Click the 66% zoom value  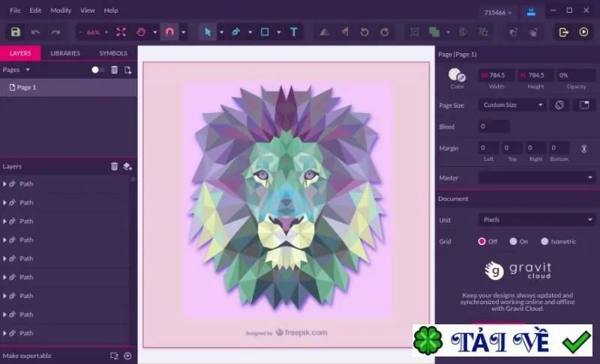(x=93, y=32)
